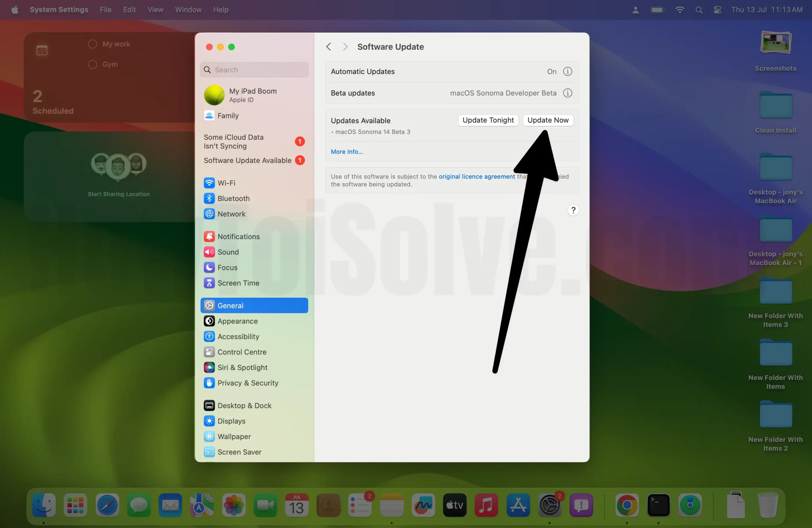Click the forward navigation chevron
The height and width of the screenshot is (528, 812).
coord(345,46)
